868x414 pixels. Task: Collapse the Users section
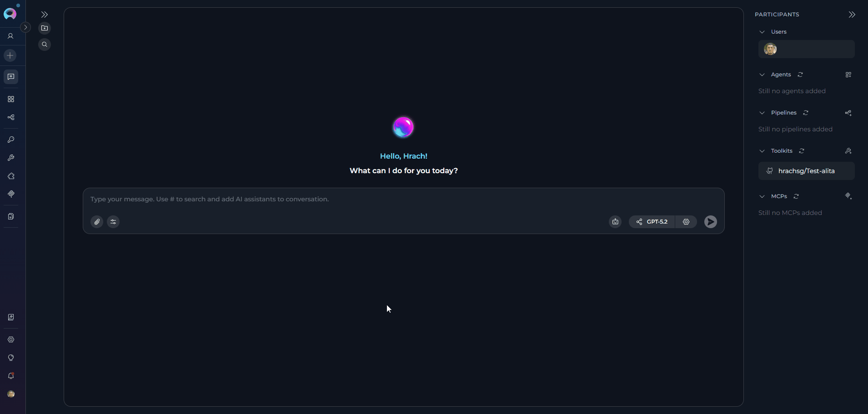point(762,32)
